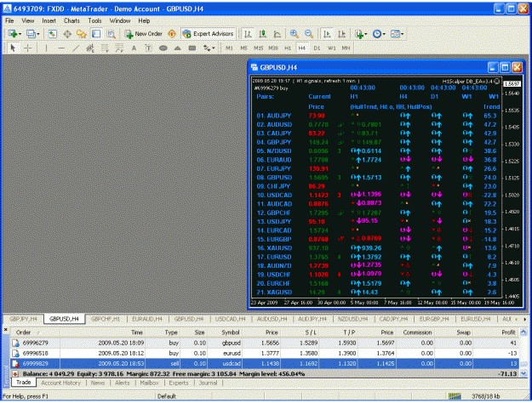Click the Zoom Out magnifier
This screenshot has height=403, width=532.
tap(308, 34)
